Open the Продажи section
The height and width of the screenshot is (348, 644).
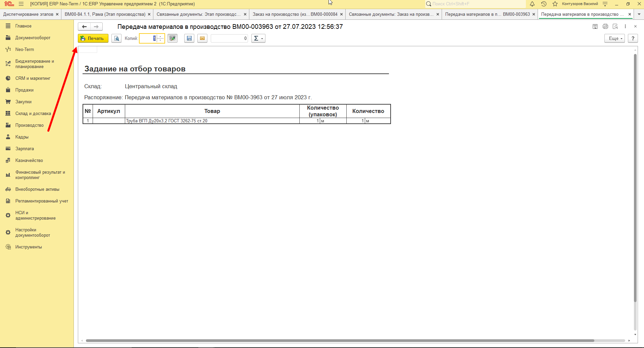click(x=24, y=90)
